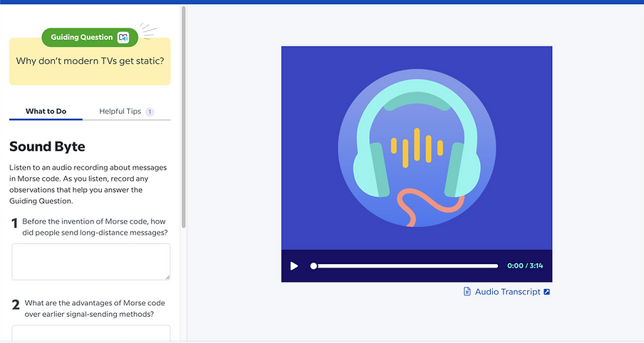Open the Audio Transcript link
This screenshot has width=644, height=343.
point(507,292)
